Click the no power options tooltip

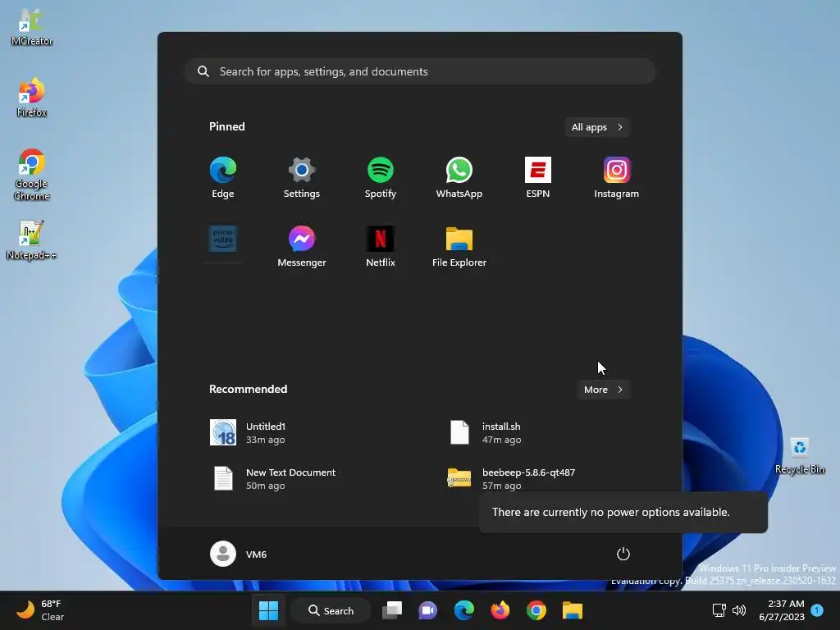(x=623, y=512)
